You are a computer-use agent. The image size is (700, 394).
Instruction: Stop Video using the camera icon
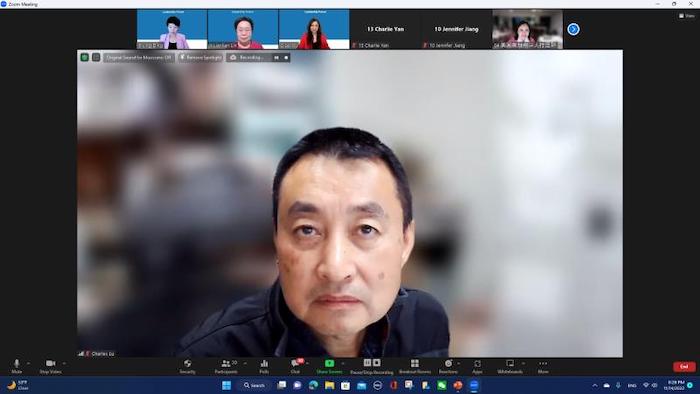(x=50, y=366)
